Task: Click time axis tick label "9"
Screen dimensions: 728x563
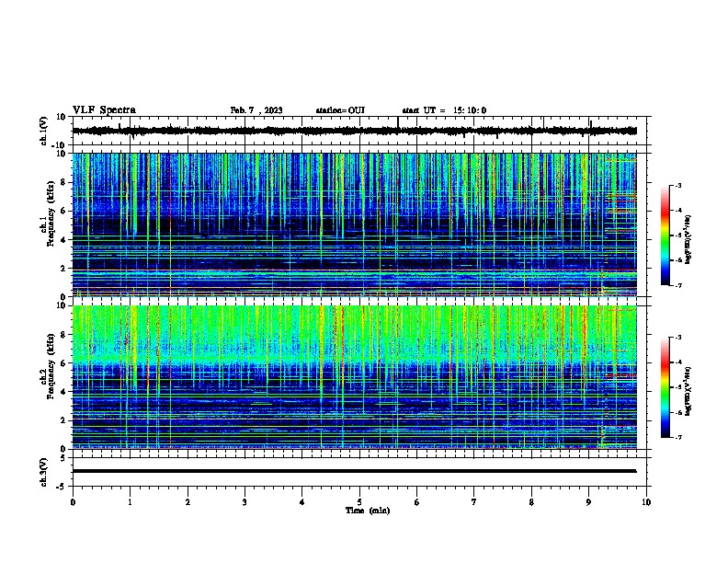Action: (x=588, y=502)
